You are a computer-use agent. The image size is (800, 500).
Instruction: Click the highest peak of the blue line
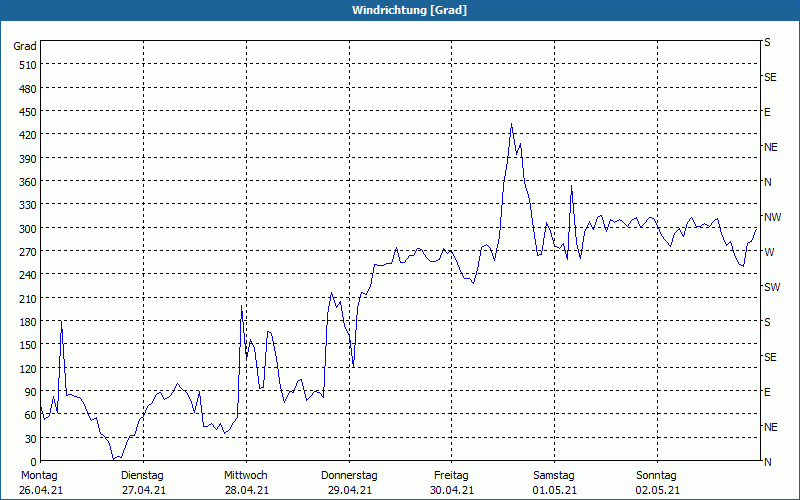click(x=511, y=124)
